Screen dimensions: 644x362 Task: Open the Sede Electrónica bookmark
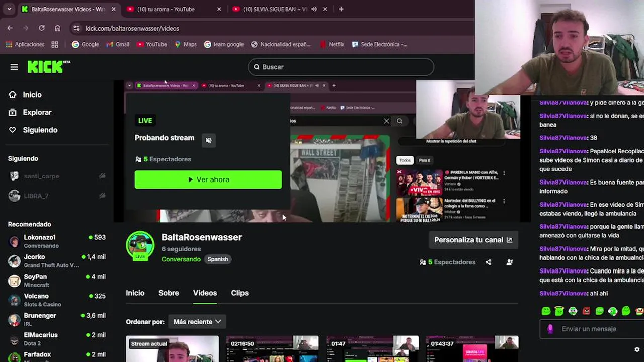379,44
